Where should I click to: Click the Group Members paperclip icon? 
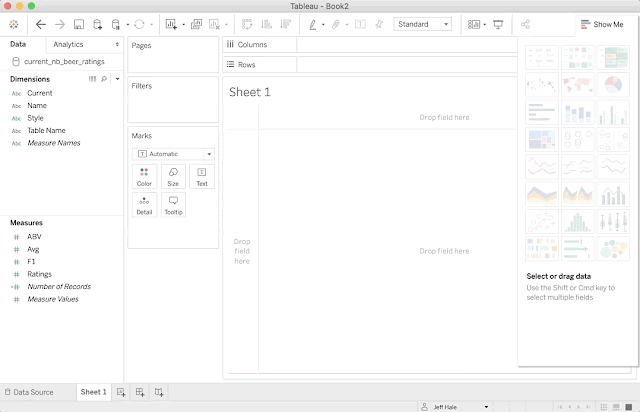(x=336, y=24)
